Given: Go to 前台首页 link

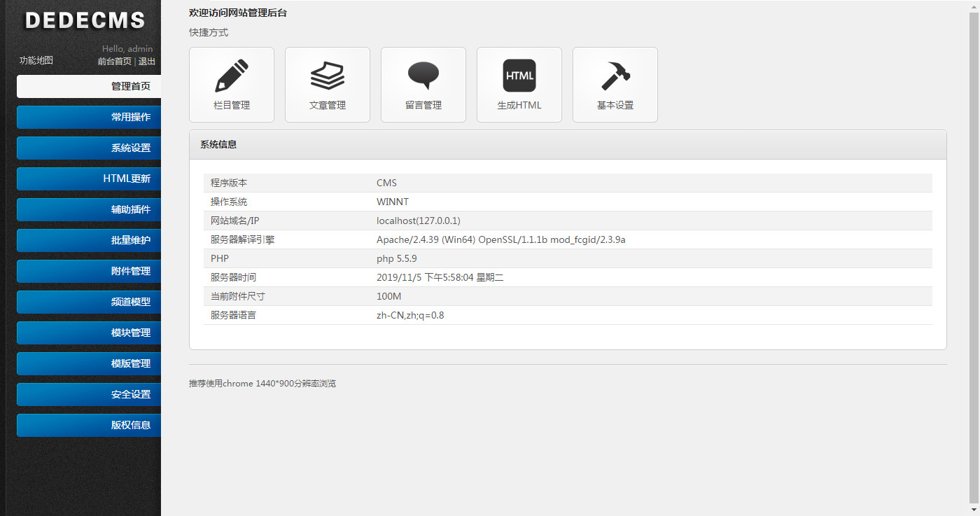Looking at the screenshot, I should tap(114, 62).
